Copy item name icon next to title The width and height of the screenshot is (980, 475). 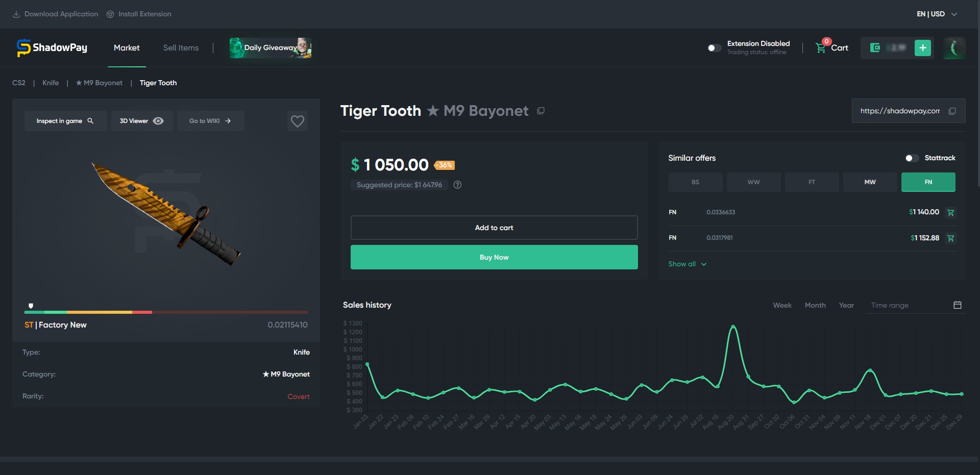tap(541, 111)
